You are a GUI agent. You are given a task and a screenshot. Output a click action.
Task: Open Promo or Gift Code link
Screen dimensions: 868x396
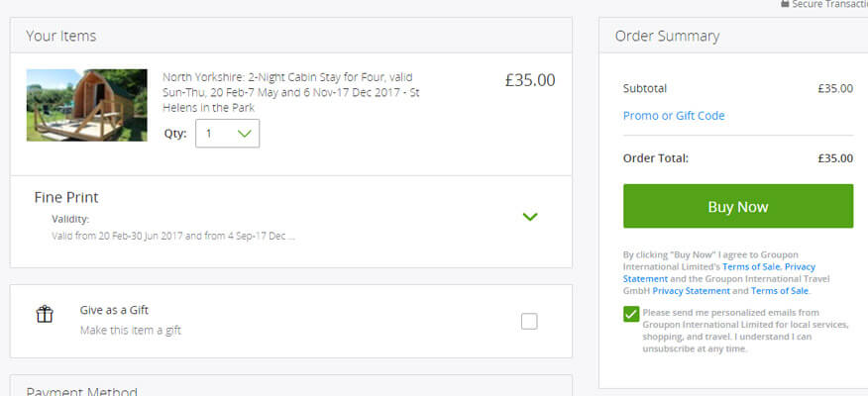[x=674, y=116]
